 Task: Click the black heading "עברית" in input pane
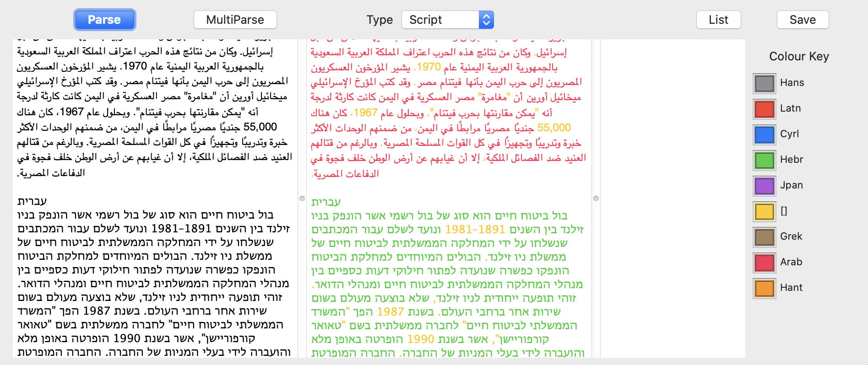[32, 201]
